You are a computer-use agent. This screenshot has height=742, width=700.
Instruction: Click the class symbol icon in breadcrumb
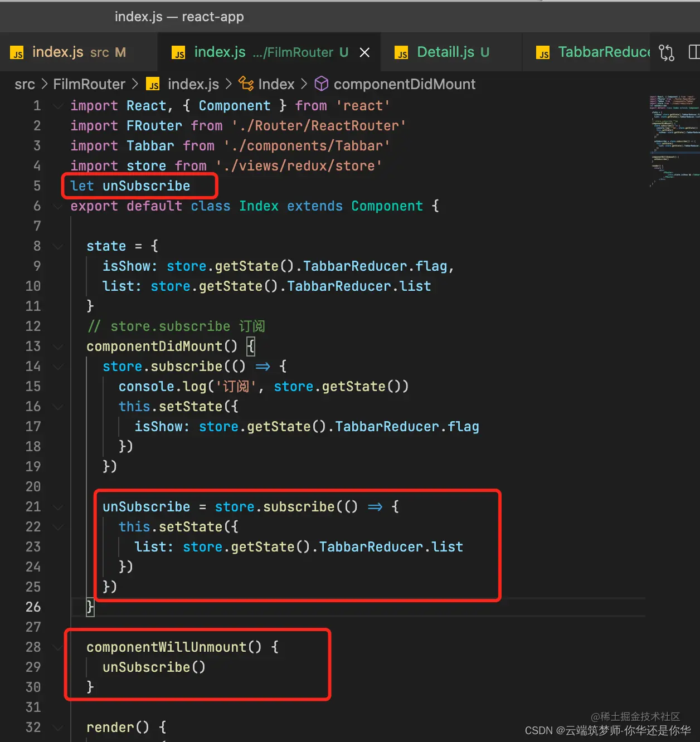point(246,84)
